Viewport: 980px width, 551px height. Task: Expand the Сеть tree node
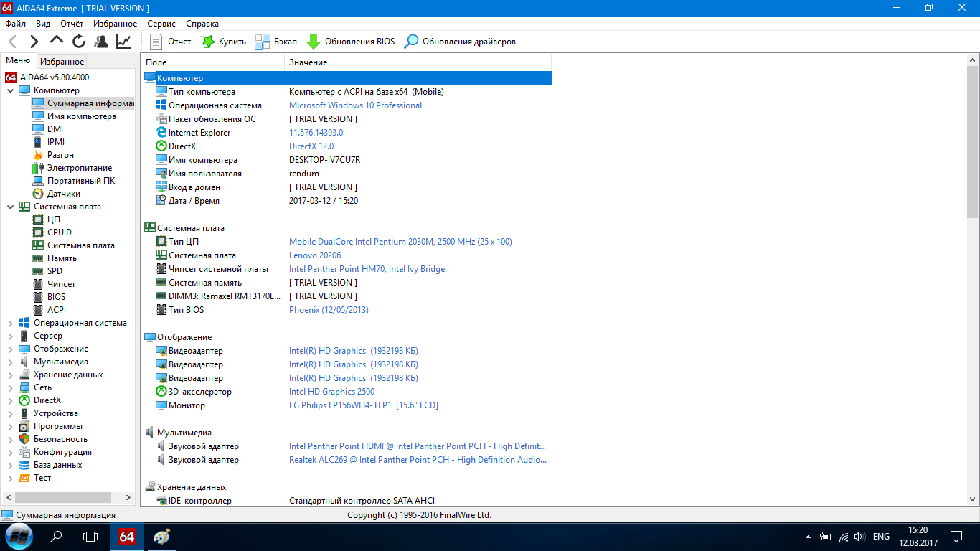(10, 387)
